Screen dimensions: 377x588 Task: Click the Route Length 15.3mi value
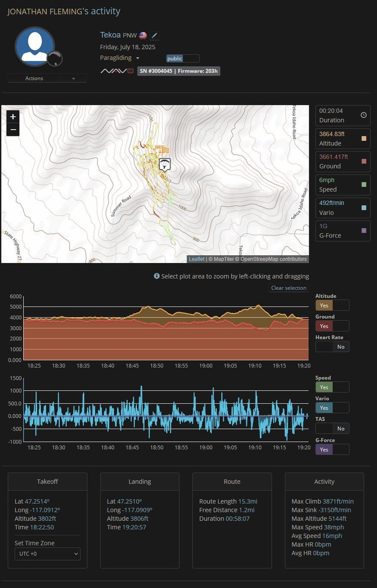247,502
